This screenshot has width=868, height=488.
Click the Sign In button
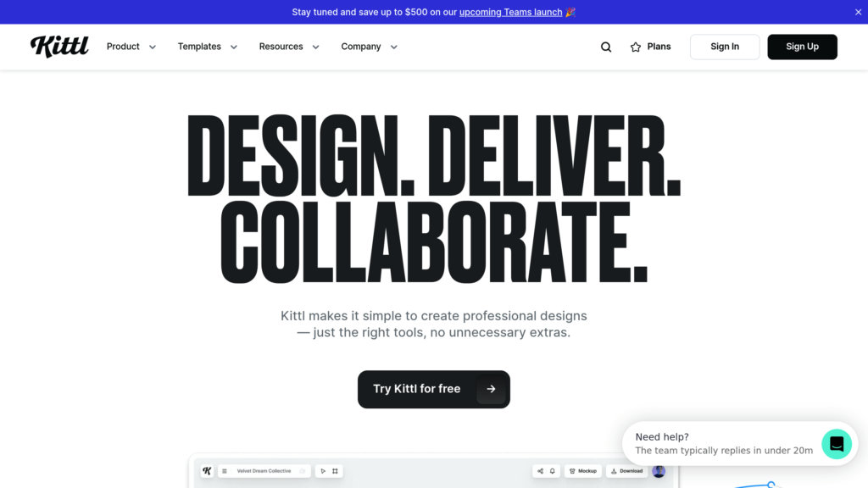(725, 47)
